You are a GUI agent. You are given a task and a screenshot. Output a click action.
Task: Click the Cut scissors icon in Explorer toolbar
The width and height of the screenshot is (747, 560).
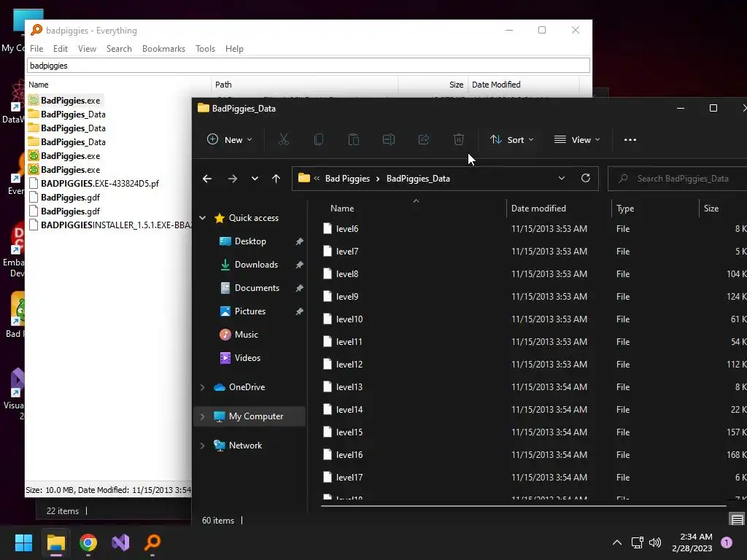pyautogui.click(x=284, y=139)
